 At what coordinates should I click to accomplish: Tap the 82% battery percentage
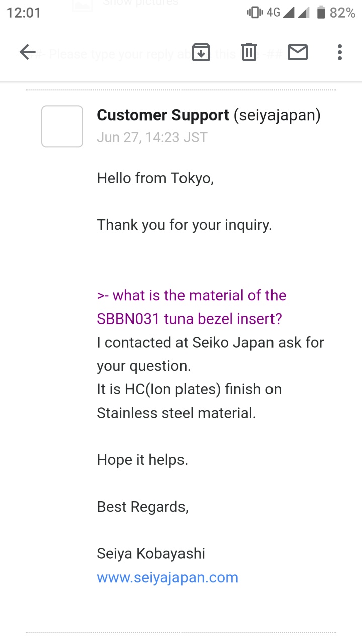(343, 13)
